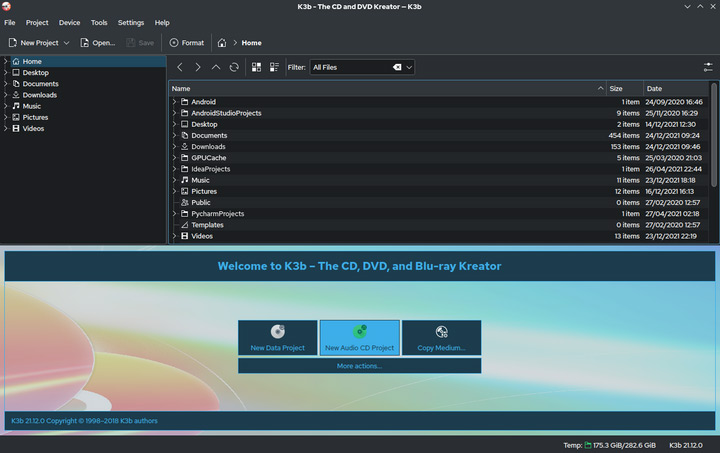Viewport: 720px width, 453px height.
Task: Click the Format toolbar icon
Action: [175, 43]
